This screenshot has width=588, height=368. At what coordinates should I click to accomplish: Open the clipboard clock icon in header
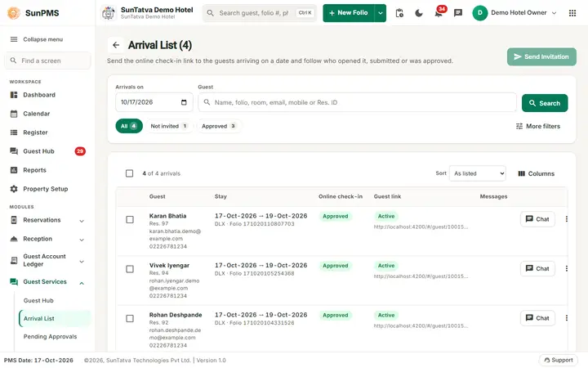[x=399, y=13]
